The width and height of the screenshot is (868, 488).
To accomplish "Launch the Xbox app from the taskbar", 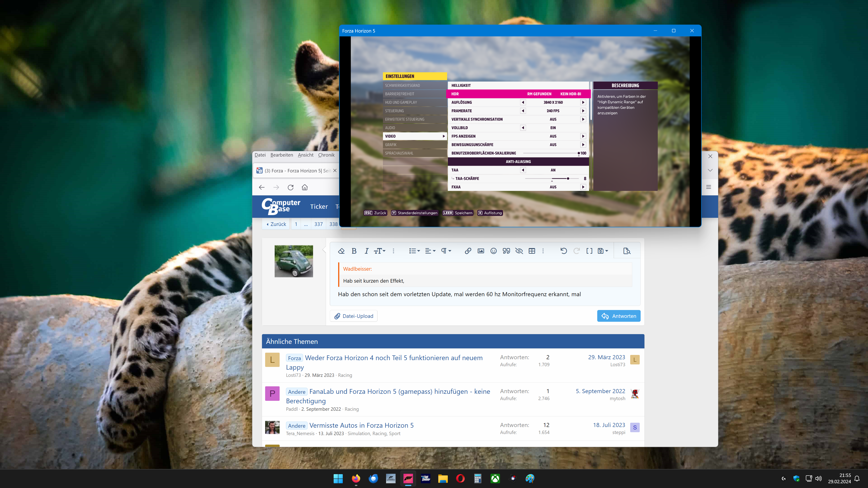I will coord(495,479).
